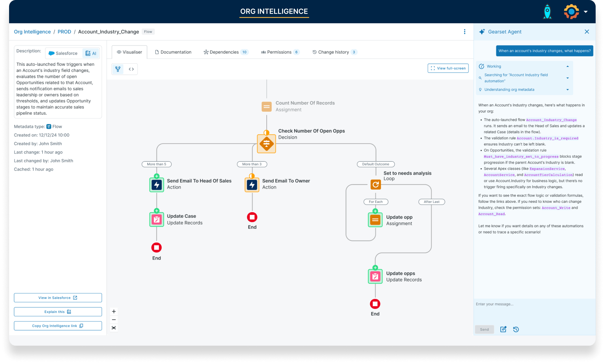Viewport: 605px width, 364px height.
Task: Toggle zoom out with the minus control
Action: click(114, 319)
